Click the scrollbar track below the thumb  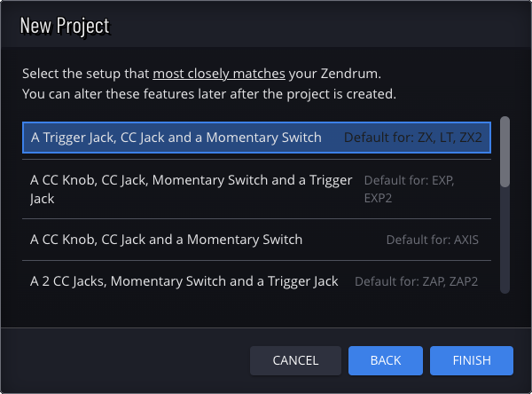[505, 240]
